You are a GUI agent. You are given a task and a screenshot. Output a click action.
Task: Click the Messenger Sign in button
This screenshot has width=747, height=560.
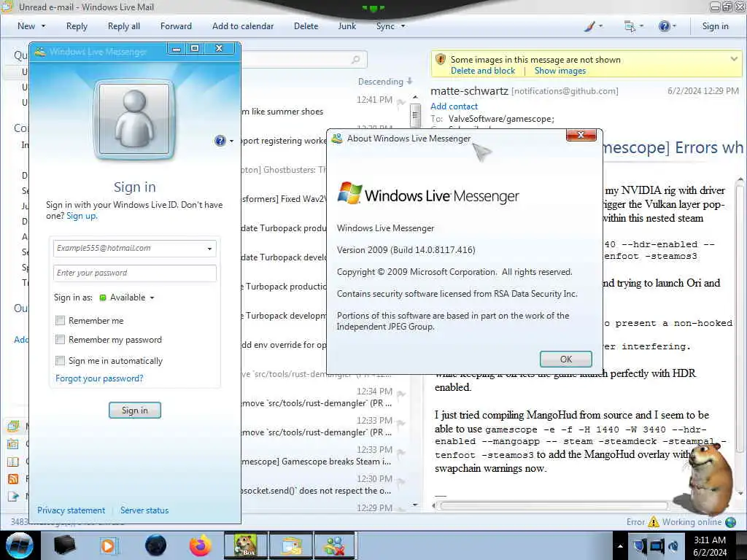click(x=135, y=410)
